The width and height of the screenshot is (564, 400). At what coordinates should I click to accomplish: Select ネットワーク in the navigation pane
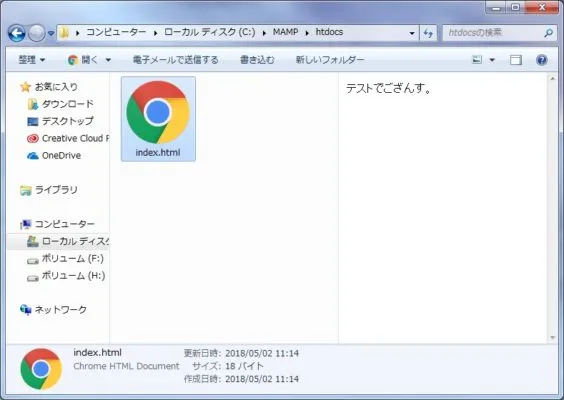coord(61,310)
